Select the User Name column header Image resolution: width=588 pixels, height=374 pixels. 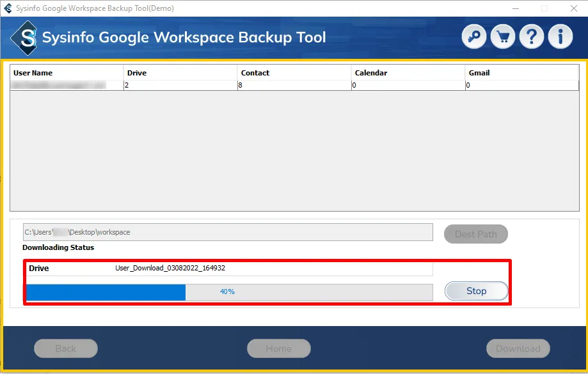tap(67, 73)
